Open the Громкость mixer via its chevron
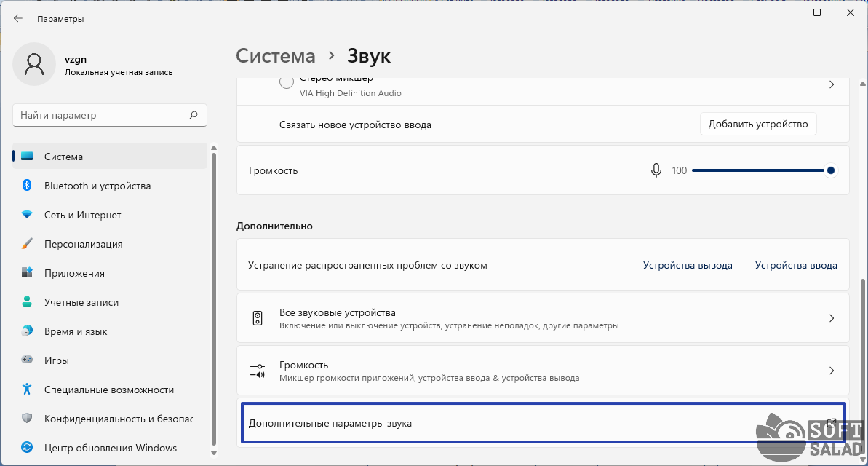 coord(832,371)
